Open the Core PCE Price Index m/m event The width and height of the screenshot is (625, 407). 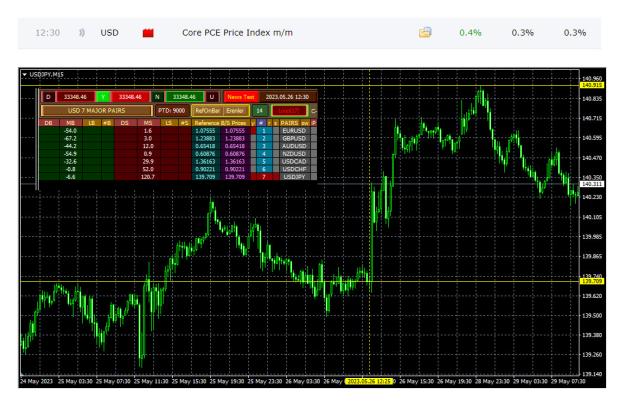pos(237,33)
